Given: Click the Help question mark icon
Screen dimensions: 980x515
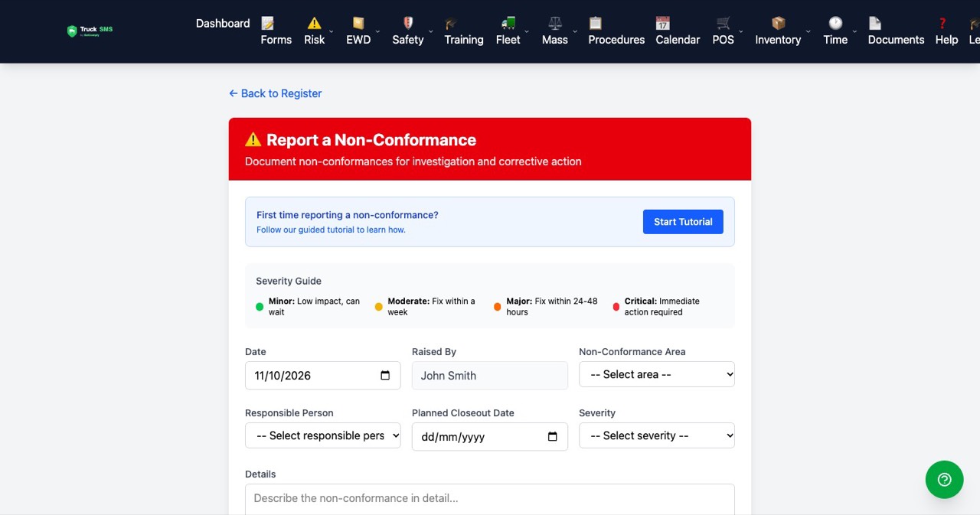Looking at the screenshot, I should tap(942, 24).
